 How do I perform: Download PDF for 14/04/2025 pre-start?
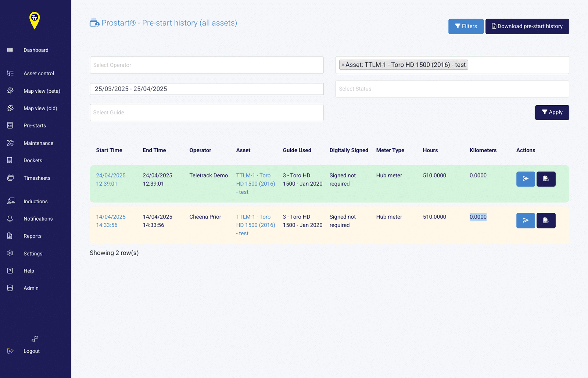[546, 221]
